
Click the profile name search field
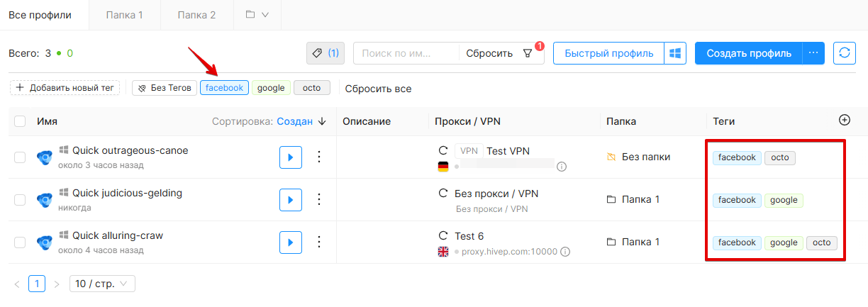[407, 53]
